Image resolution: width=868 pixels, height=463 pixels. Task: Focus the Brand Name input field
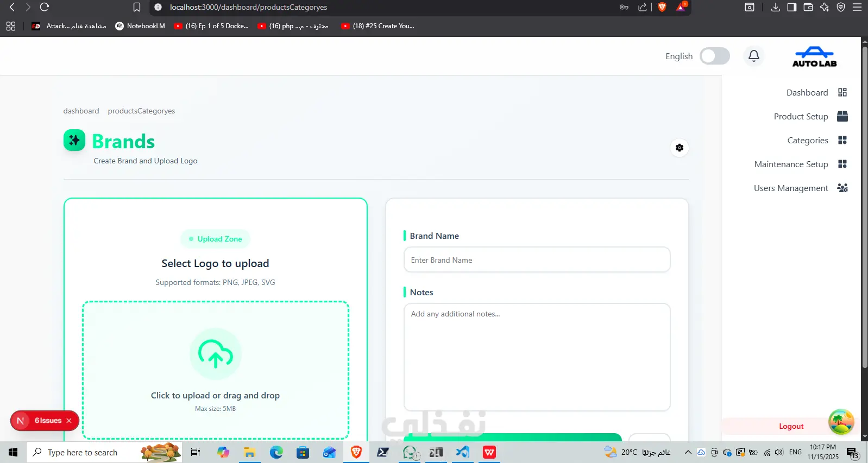click(x=537, y=260)
